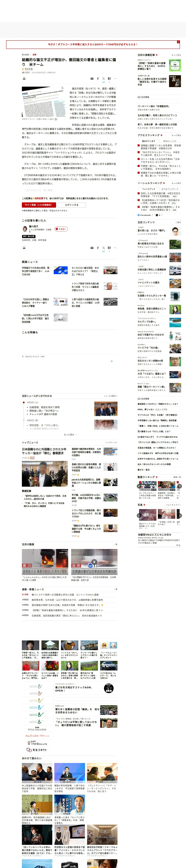Play the 香川 ship fire video
Viewport: 186px width, 868px height.
(45, 562)
